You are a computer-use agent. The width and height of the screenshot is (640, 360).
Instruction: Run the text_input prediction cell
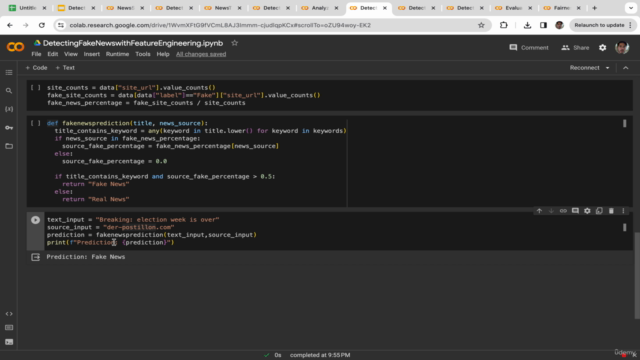[36, 220]
